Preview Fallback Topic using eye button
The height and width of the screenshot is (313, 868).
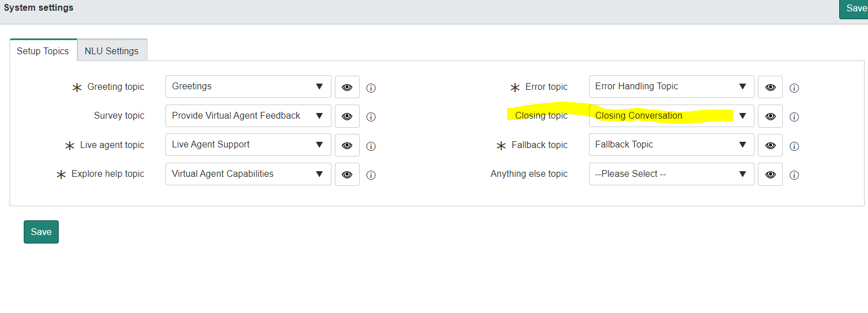pyautogui.click(x=770, y=145)
